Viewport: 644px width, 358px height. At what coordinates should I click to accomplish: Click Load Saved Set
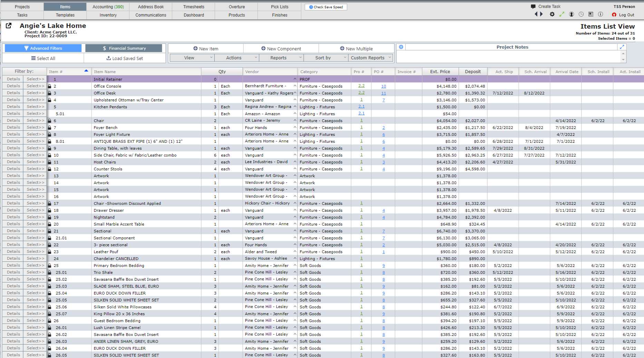[x=125, y=58]
